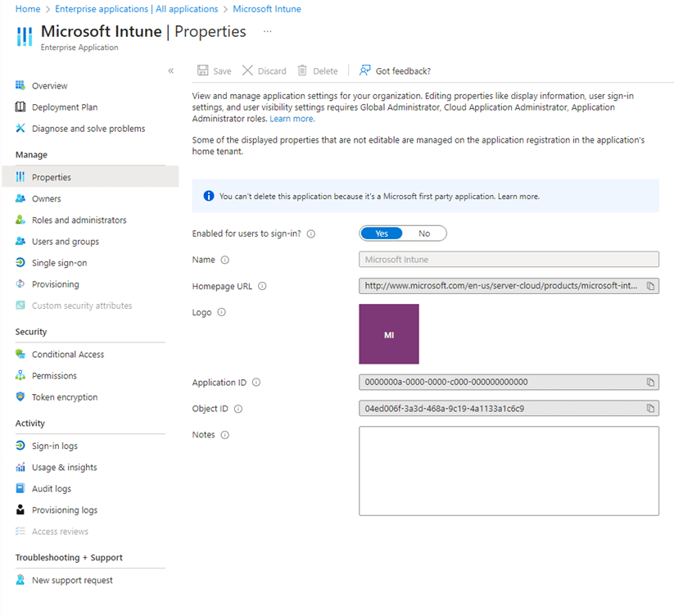Go to Home breadcrumb link
This screenshot has width=674, height=616.
[28, 9]
